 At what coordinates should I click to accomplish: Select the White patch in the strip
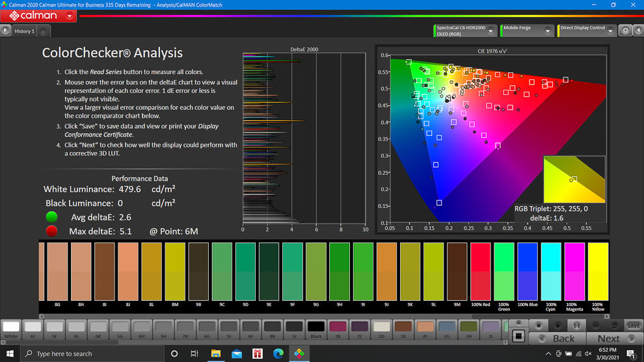pyautogui.click(x=11, y=329)
